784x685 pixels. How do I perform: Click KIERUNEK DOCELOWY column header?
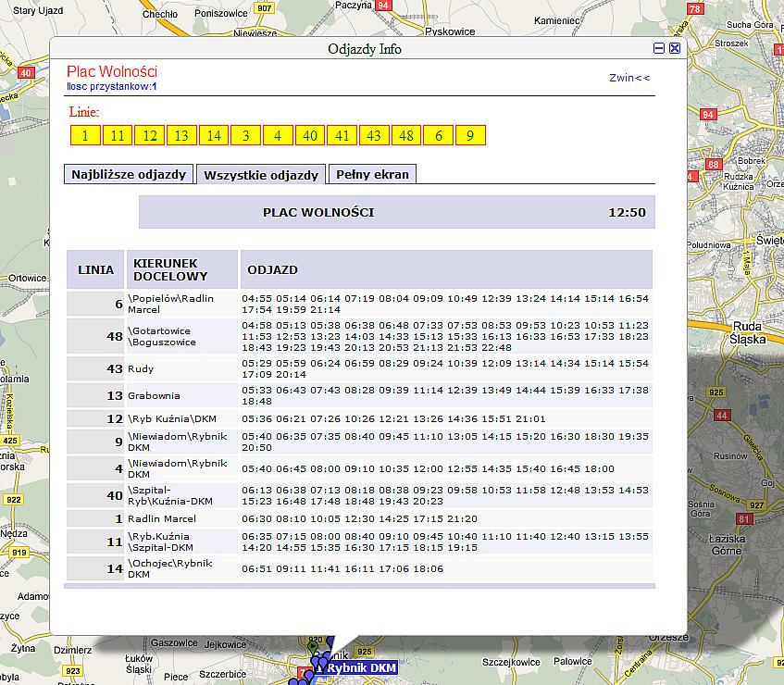182,269
